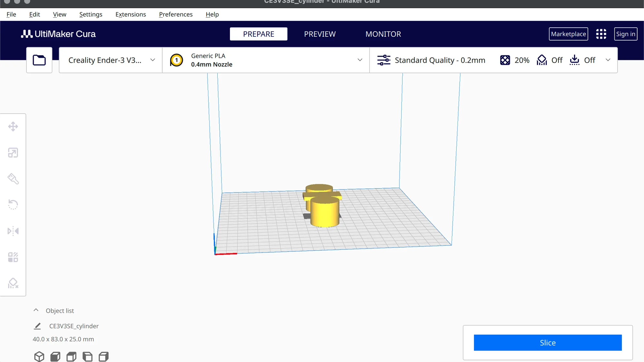This screenshot has height=362, width=644.
Task: Open the View menu
Action: (60, 14)
